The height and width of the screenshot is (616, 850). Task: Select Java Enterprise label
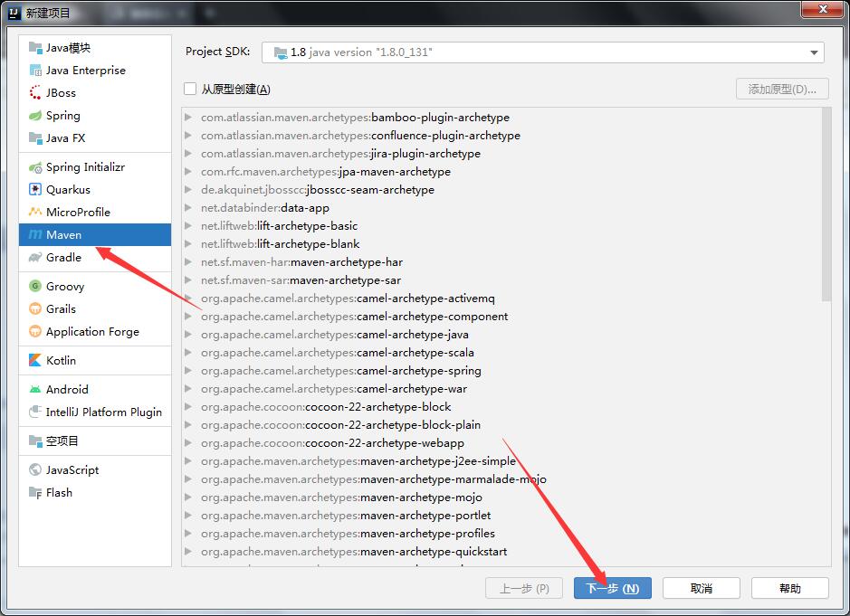(86, 71)
